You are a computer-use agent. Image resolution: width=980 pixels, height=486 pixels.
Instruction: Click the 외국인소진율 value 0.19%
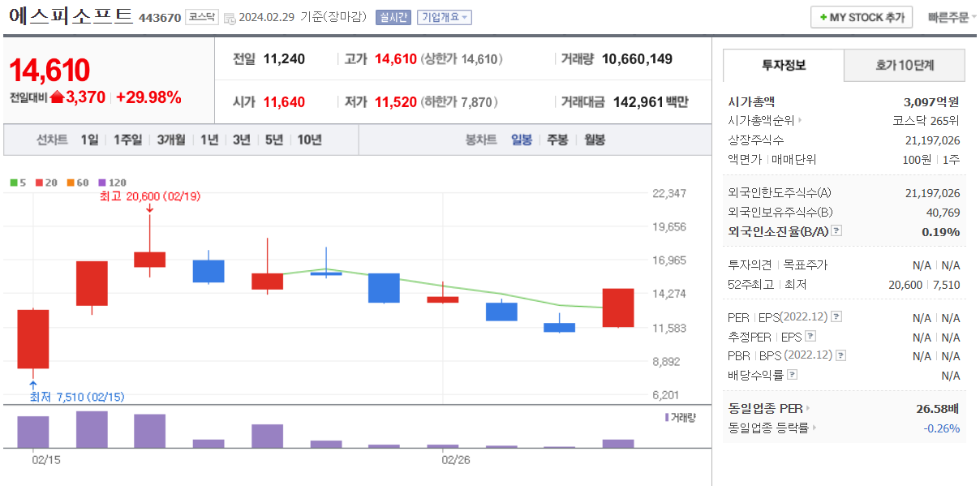941,231
